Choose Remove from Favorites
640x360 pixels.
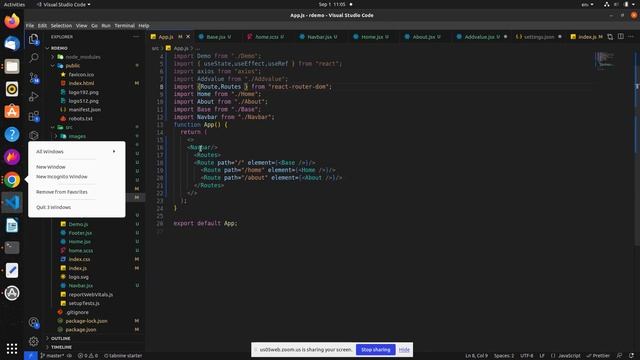(x=62, y=192)
